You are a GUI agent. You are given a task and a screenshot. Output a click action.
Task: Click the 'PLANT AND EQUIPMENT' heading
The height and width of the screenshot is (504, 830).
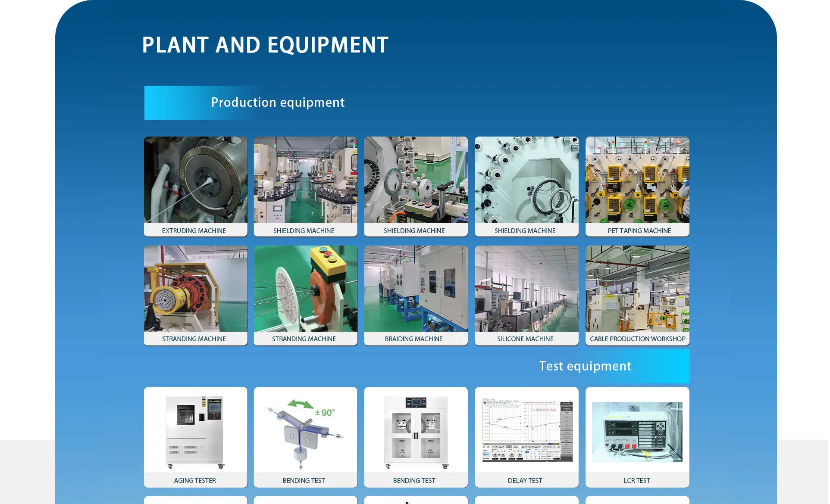[265, 45]
